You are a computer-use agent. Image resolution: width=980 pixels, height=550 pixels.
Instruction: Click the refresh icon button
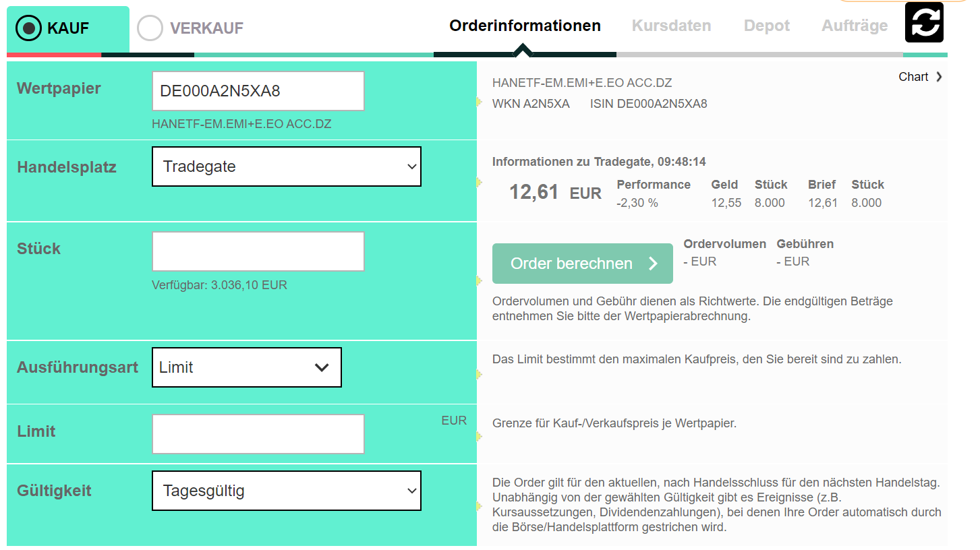[x=923, y=22]
